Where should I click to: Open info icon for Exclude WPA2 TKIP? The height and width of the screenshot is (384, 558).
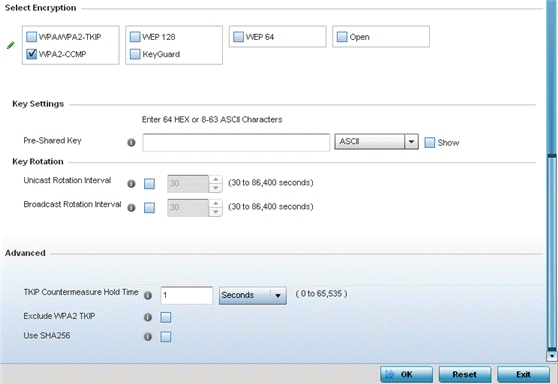(x=148, y=317)
